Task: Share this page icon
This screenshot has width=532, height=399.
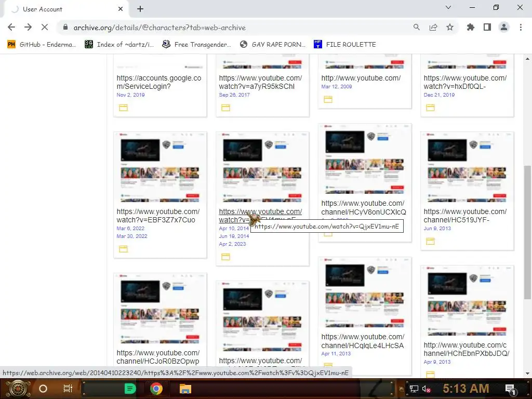Action: [433, 28]
